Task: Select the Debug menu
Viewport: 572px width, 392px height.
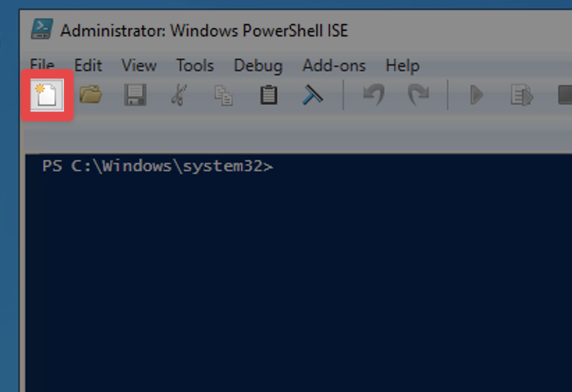Action: point(258,66)
